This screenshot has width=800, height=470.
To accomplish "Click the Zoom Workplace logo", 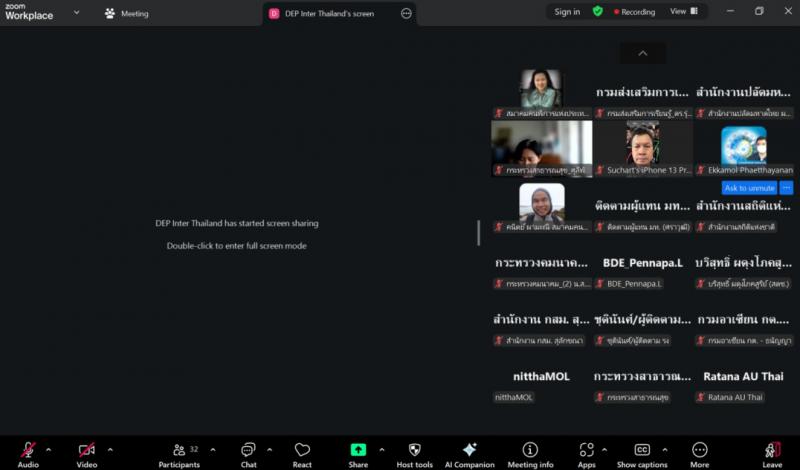I will coord(29,12).
